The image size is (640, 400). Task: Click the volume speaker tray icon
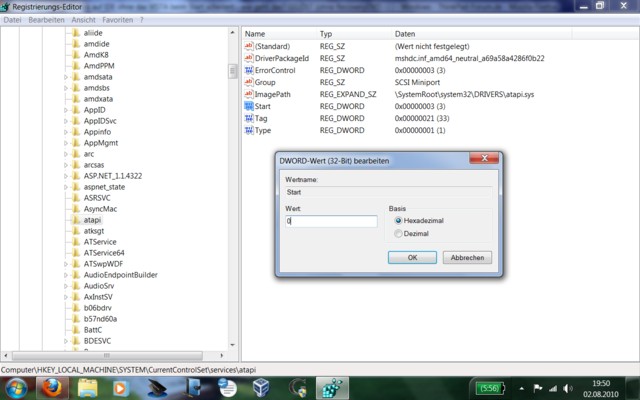pyautogui.click(x=567, y=389)
